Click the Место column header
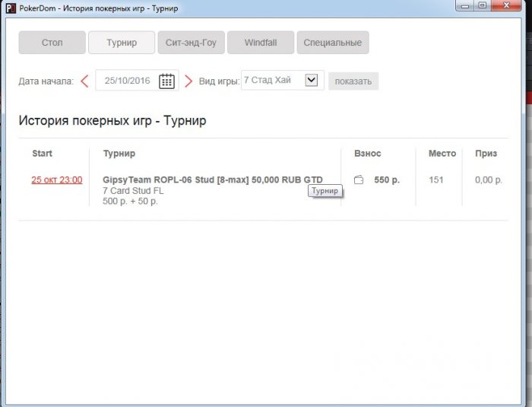The width and height of the screenshot is (532, 407). click(x=442, y=154)
